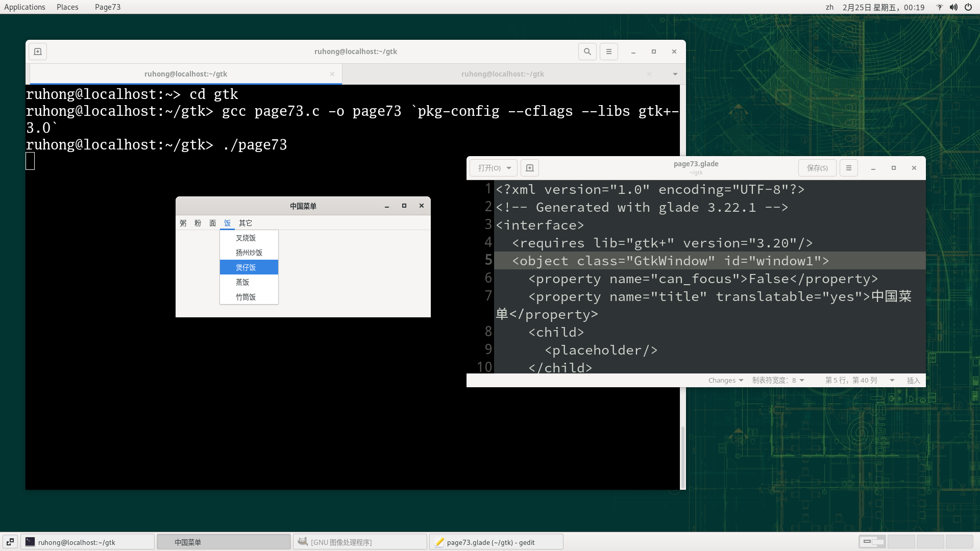Select the 扬州炒饭 menu item
The image size is (980, 551).
(x=249, y=253)
